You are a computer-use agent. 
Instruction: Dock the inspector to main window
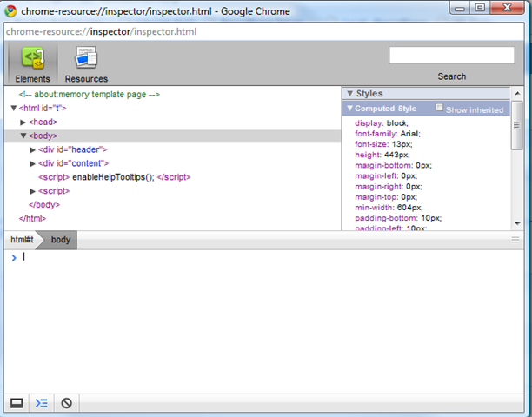pyautogui.click(x=17, y=403)
